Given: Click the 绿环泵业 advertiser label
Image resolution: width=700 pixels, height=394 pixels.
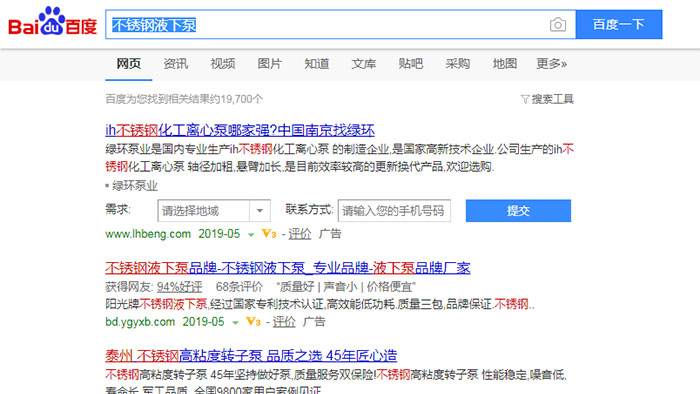Looking at the screenshot, I should tap(134, 186).
